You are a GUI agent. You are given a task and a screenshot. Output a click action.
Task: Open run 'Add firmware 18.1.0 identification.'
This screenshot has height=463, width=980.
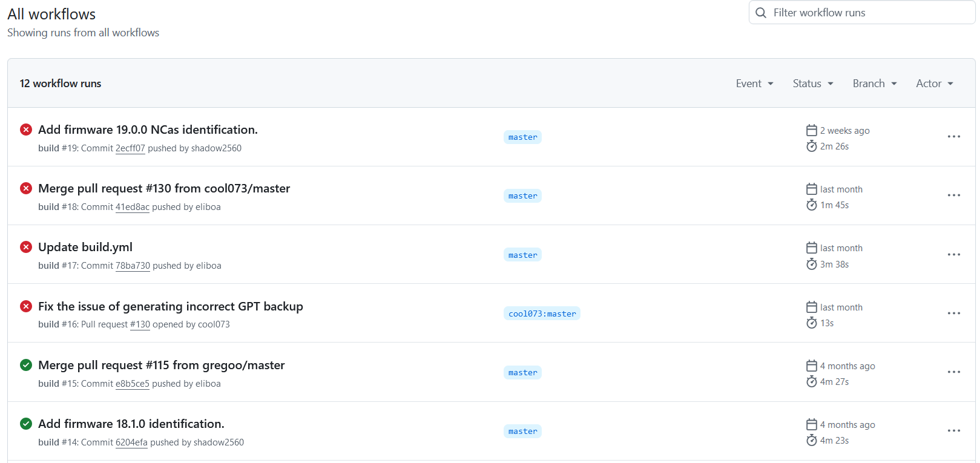click(131, 424)
